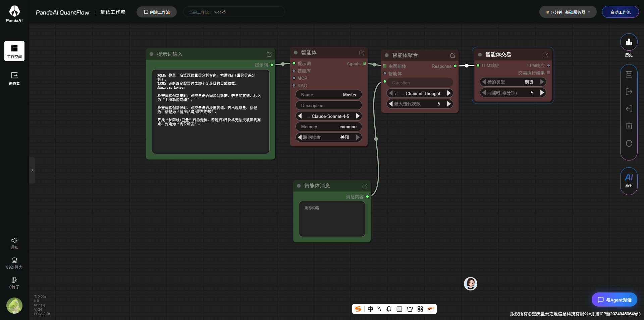644x320 pixels.
Task: Increase 间隔时间(分钟) value with right arrow
Action: click(542, 93)
